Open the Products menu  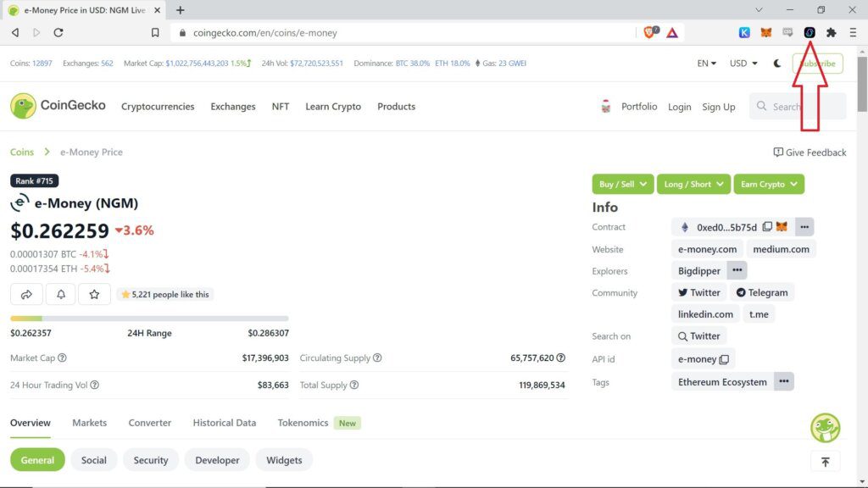tap(397, 106)
